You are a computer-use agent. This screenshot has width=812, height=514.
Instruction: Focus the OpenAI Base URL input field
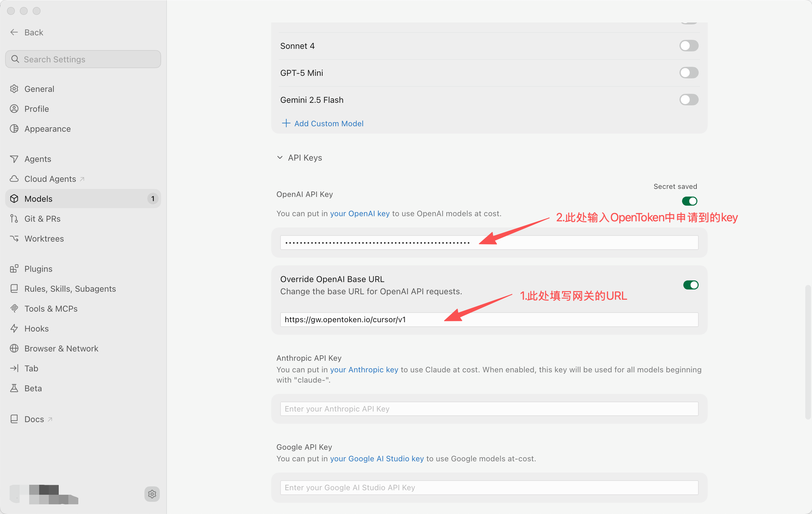[489, 319]
